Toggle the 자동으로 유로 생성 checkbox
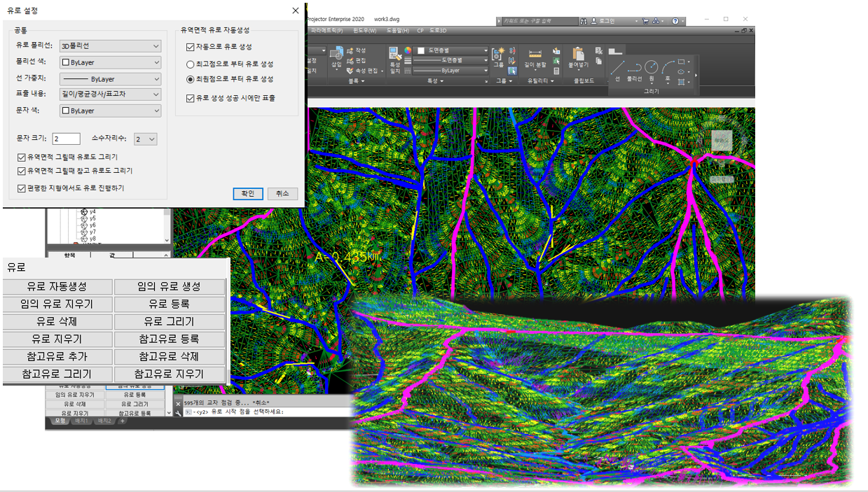Viewport: 868px width, 492px height. [x=191, y=47]
